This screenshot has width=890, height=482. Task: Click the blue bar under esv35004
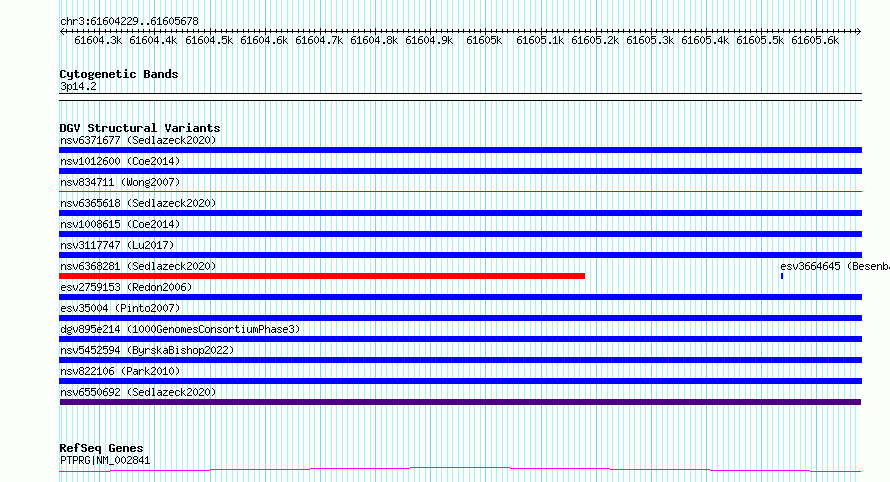(460, 318)
